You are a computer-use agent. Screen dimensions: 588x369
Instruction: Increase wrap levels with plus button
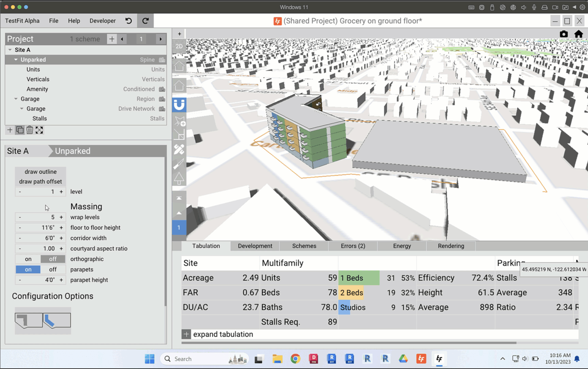coord(61,217)
